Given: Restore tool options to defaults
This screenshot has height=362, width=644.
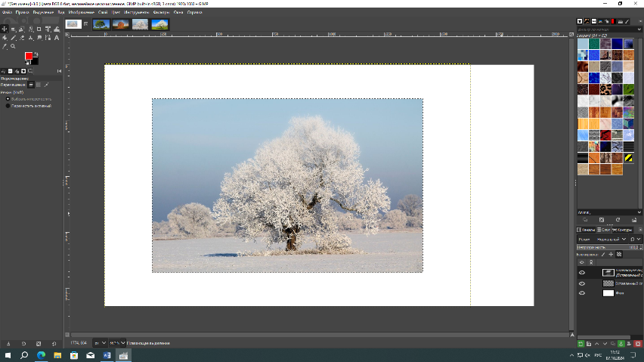Looking at the screenshot, I should [54, 344].
